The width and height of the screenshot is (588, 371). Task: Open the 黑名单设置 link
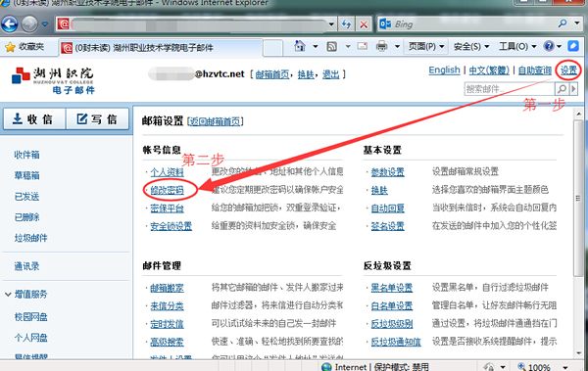[x=391, y=288]
